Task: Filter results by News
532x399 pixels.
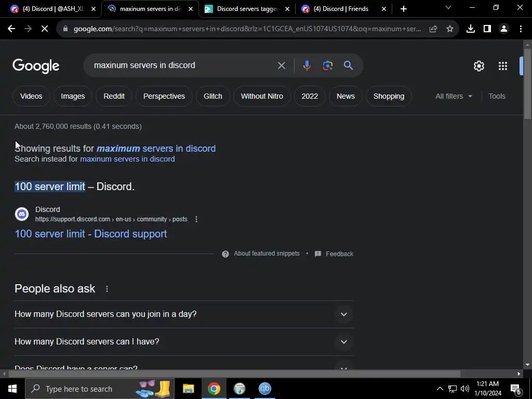Action: (345, 96)
